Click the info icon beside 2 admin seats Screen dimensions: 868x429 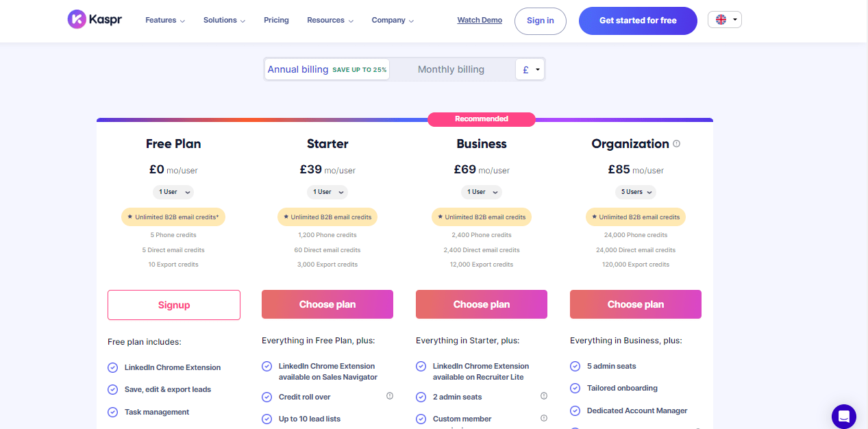click(x=543, y=396)
